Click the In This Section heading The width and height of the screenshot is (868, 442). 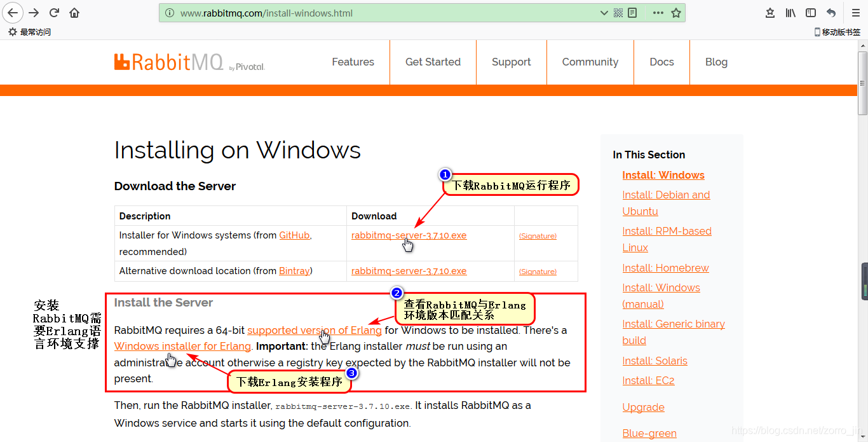pos(649,155)
